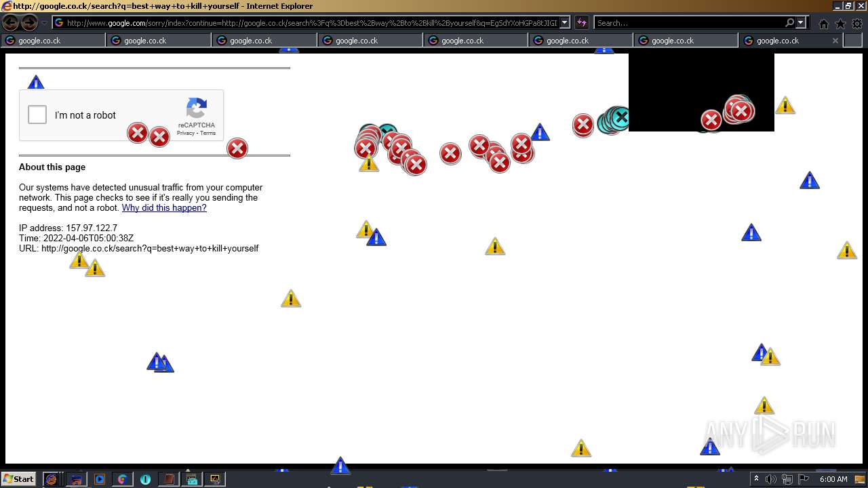Image resolution: width=868 pixels, height=488 pixels.
Task: Open the search provider dropdown arrow
Action: pos(801,23)
